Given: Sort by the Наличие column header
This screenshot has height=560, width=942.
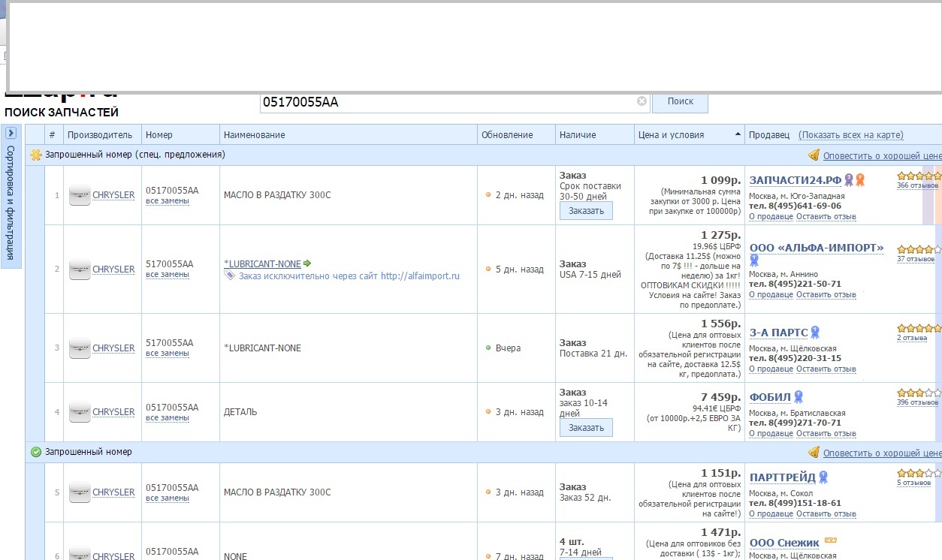Looking at the screenshot, I should 578,135.
